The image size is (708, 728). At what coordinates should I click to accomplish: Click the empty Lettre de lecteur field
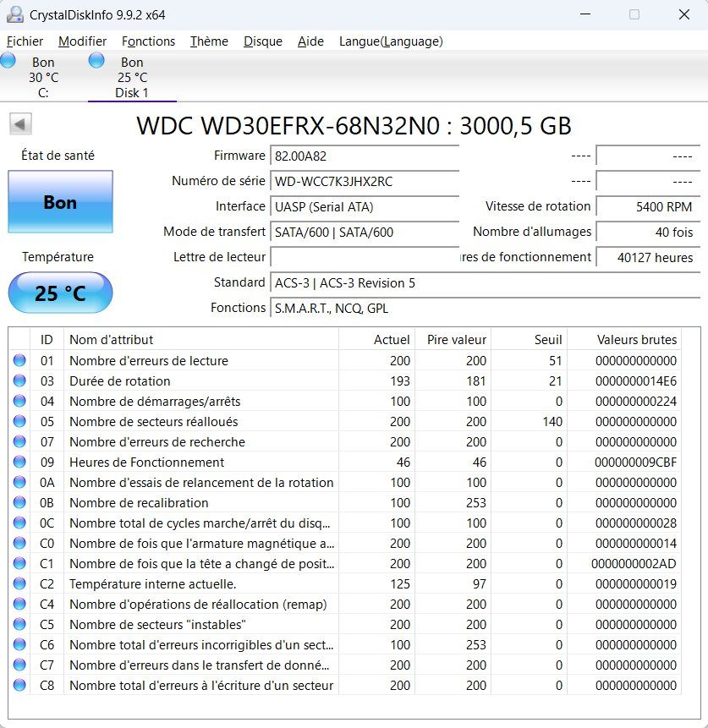click(x=365, y=257)
